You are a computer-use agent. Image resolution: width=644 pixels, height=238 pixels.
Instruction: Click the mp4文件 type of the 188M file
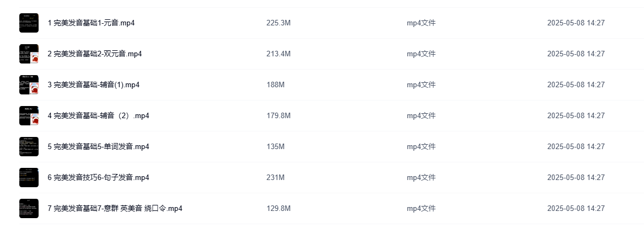coord(421,85)
